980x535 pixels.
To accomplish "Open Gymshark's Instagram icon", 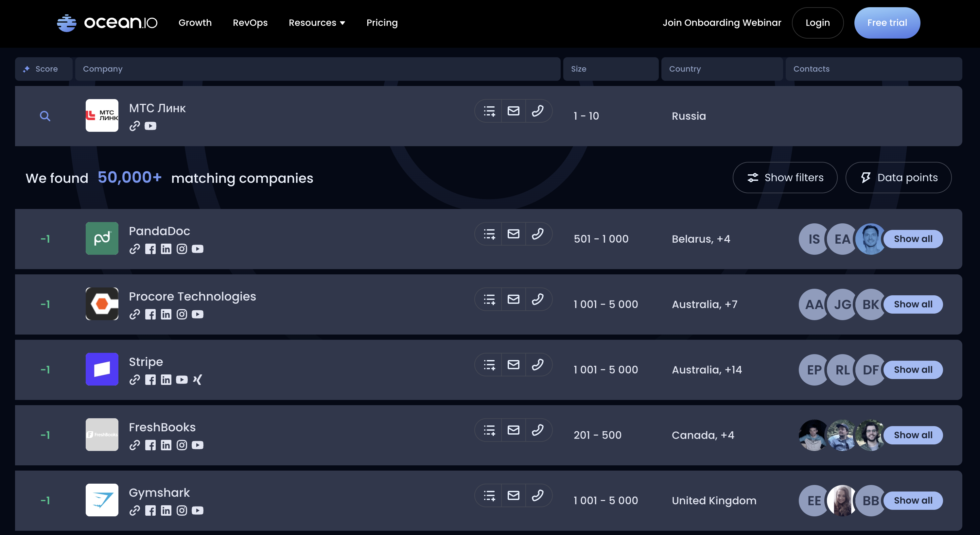I will point(182,511).
